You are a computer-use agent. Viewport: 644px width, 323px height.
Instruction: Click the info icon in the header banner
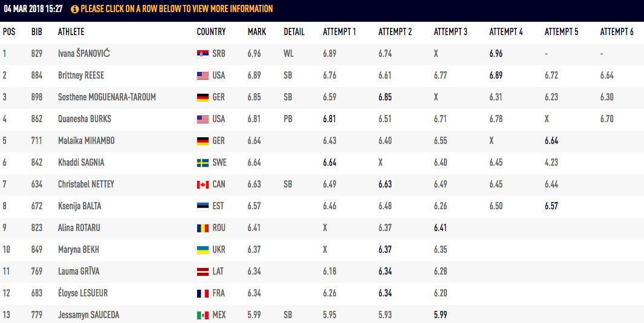point(74,9)
